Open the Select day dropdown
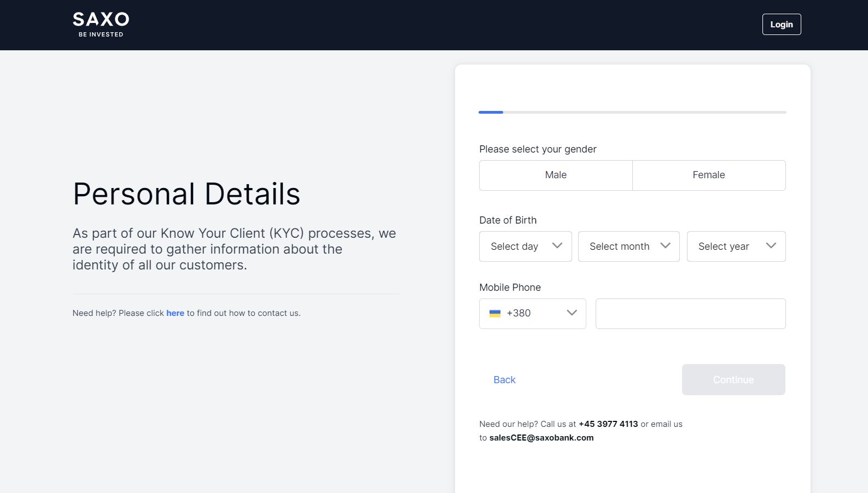The image size is (868, 493). [526, 246]
